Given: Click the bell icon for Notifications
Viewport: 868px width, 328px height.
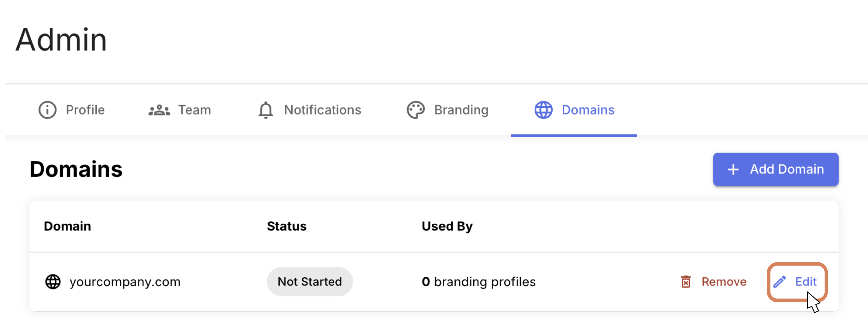Looking at the screenshot, I should (266, 110).
